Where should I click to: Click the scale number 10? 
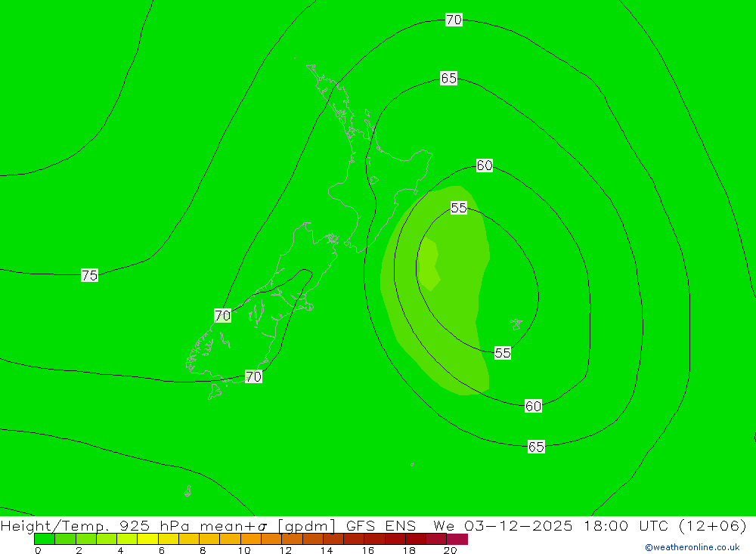(244, 550)
